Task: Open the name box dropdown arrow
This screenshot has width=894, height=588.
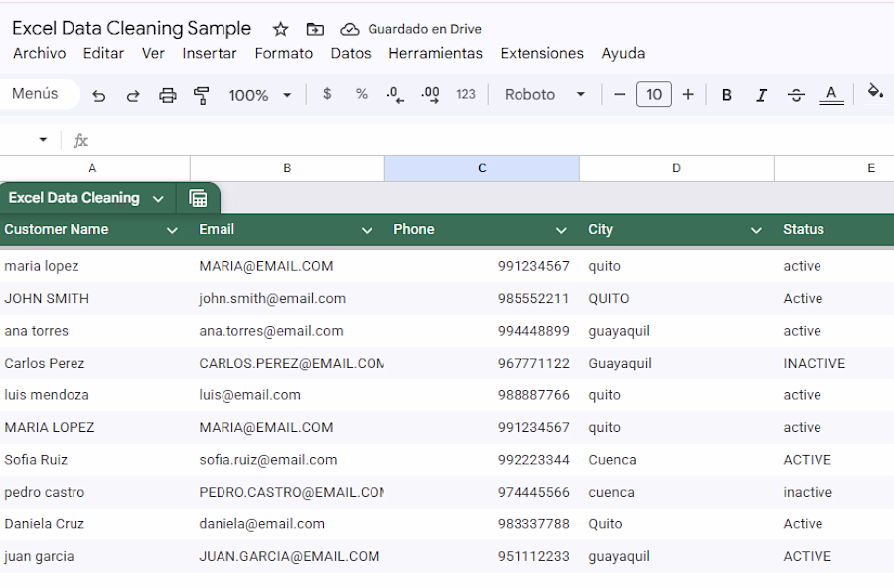Action: pos(43,140)
